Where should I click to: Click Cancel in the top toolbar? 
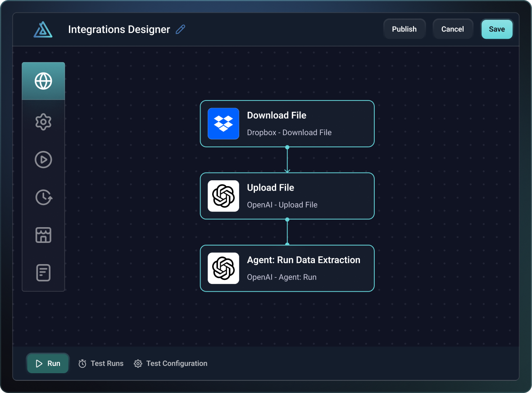(x=453, y=28)
